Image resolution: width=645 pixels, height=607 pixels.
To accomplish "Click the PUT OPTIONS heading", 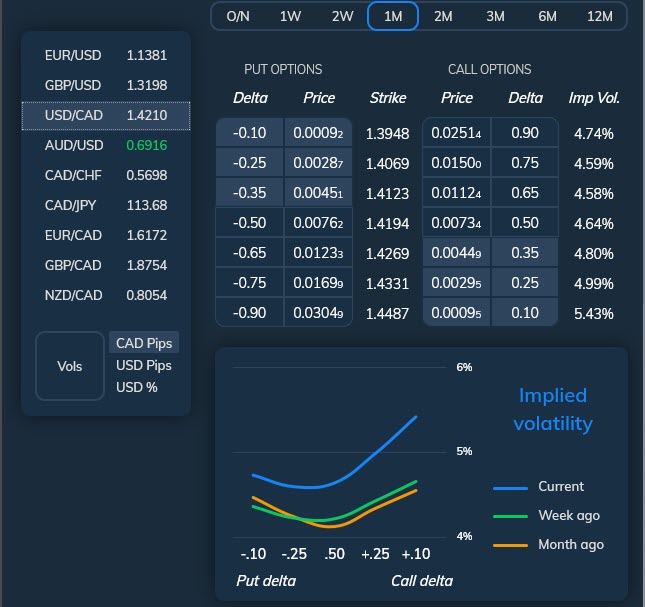I will pos(283,69).
